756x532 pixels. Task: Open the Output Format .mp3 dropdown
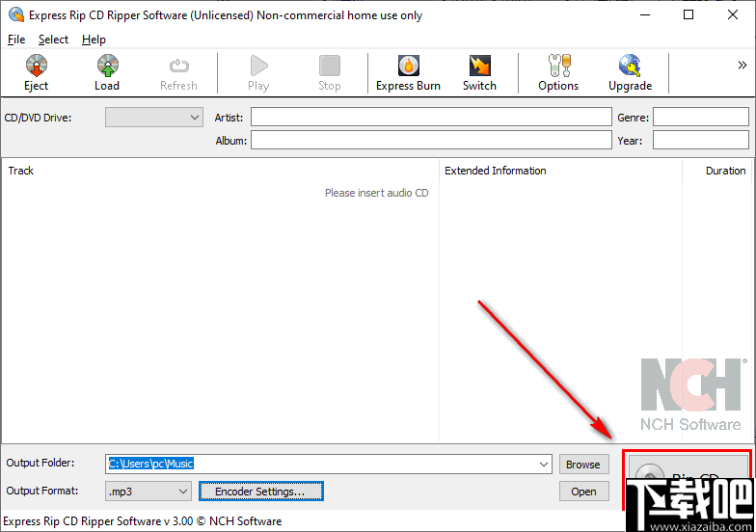coord(148,492)
